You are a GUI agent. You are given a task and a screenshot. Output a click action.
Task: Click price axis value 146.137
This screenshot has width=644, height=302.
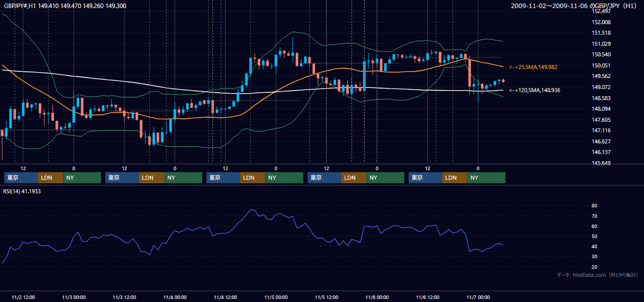[601, 152]
